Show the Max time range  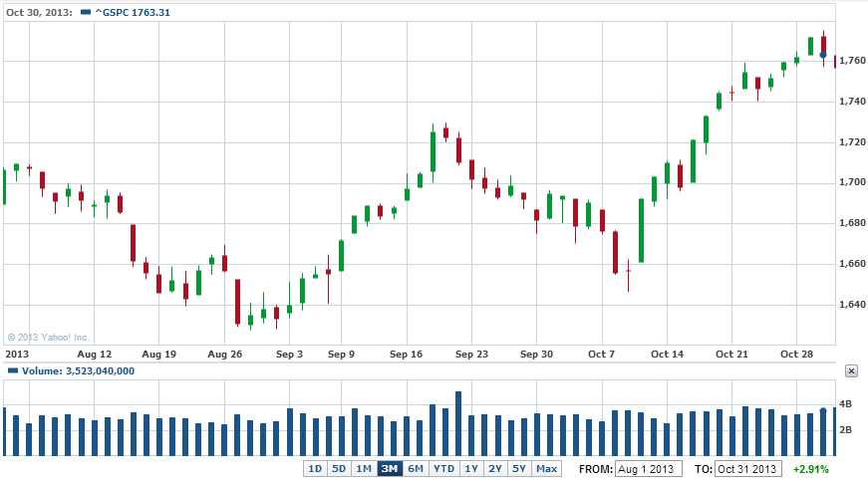tap(546, 468)
